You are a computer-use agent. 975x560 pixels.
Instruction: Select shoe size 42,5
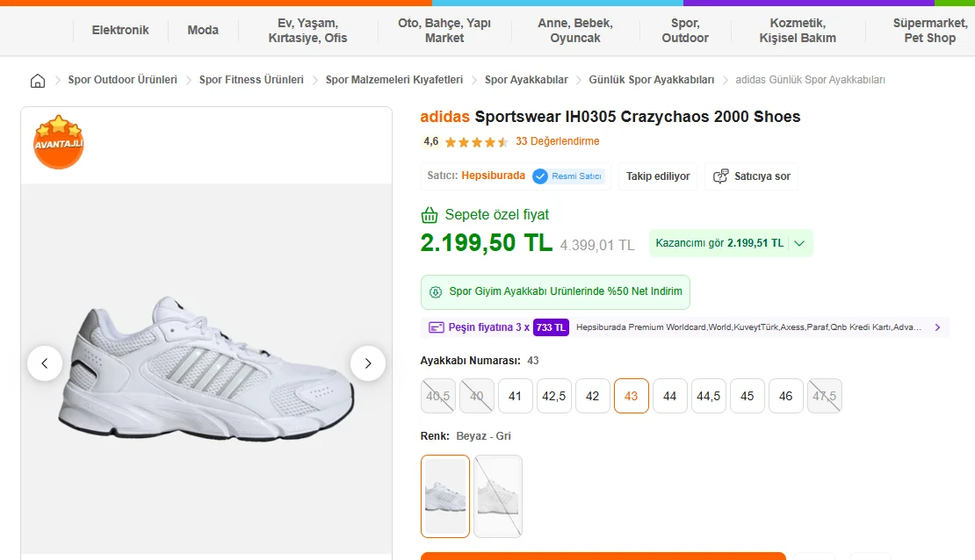pyautogui.click(x=554, y=396)
